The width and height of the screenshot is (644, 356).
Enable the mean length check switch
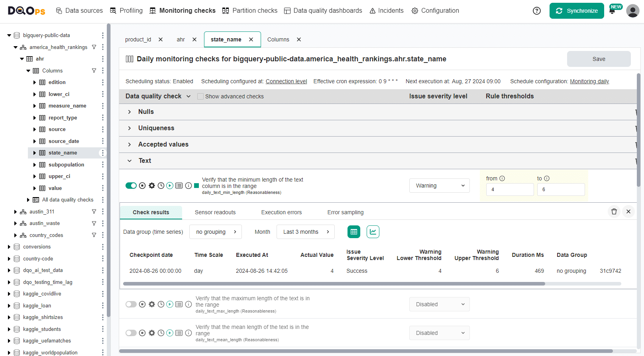131,333
